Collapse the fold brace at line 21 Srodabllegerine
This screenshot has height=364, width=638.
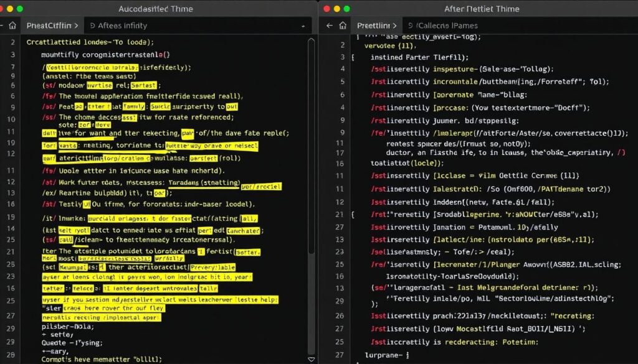pyautogui.click(x=353, y=215)
